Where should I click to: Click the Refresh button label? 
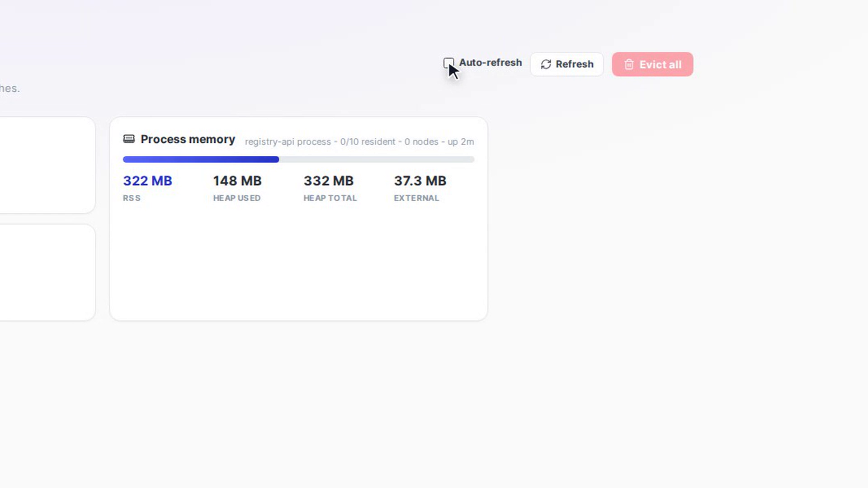pyautogui.click(x=575, y=65)
